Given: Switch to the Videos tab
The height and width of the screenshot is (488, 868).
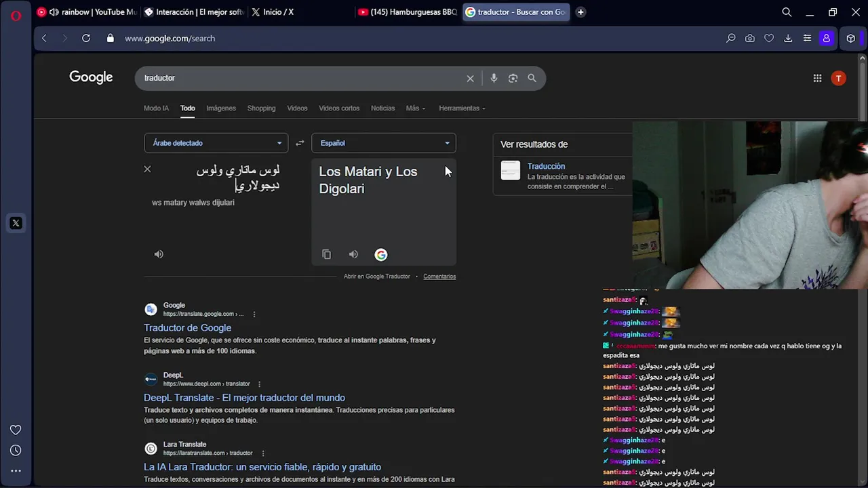Looking at the screenshot, I should [x=297, y=108].
